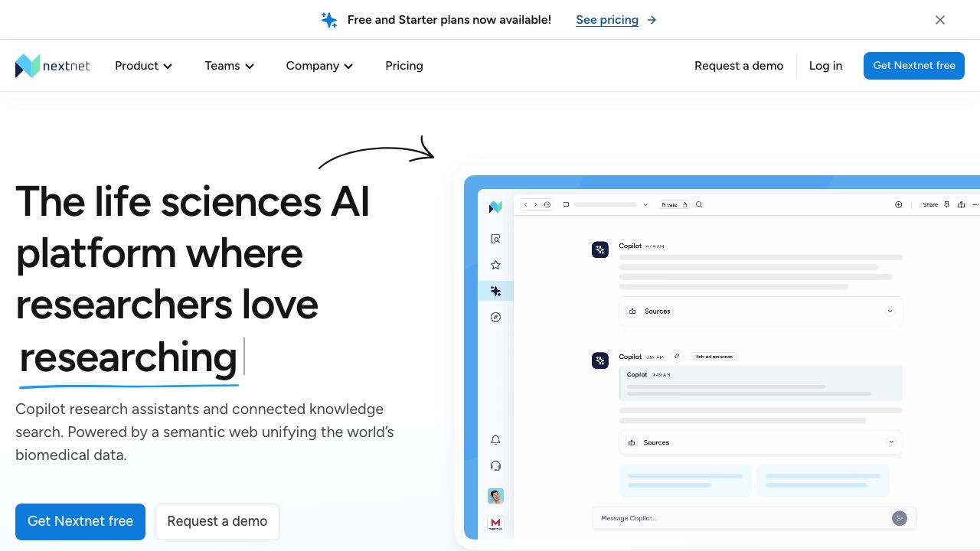The height and width of the screenshot is (551, 980).
Task: Go forward with the preview right arrow
Action: click(536, 204)
